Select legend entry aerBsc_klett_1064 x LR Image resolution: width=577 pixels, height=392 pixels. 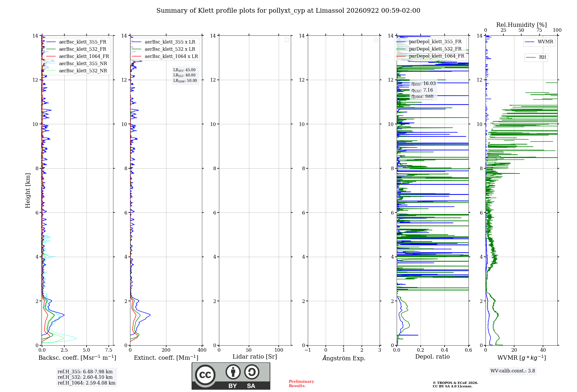166,56
